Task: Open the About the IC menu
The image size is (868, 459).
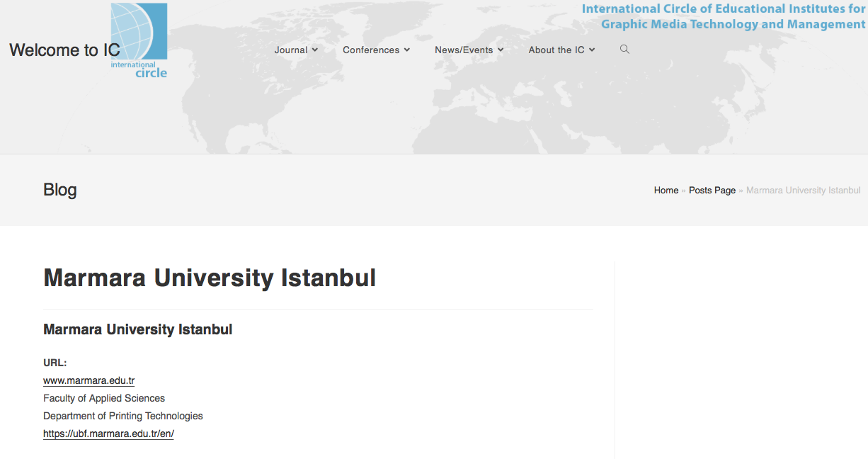Action: [561, 50]
